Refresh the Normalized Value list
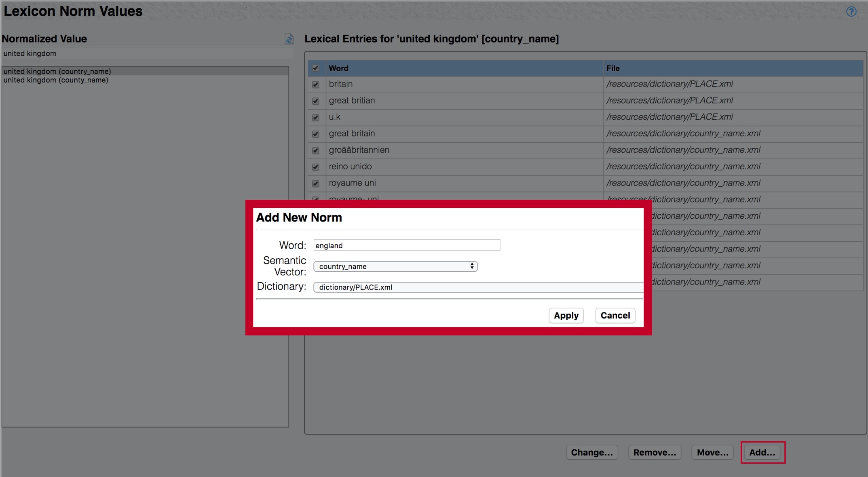The height and width of the screenshot is (477, 868). (289, 39)
